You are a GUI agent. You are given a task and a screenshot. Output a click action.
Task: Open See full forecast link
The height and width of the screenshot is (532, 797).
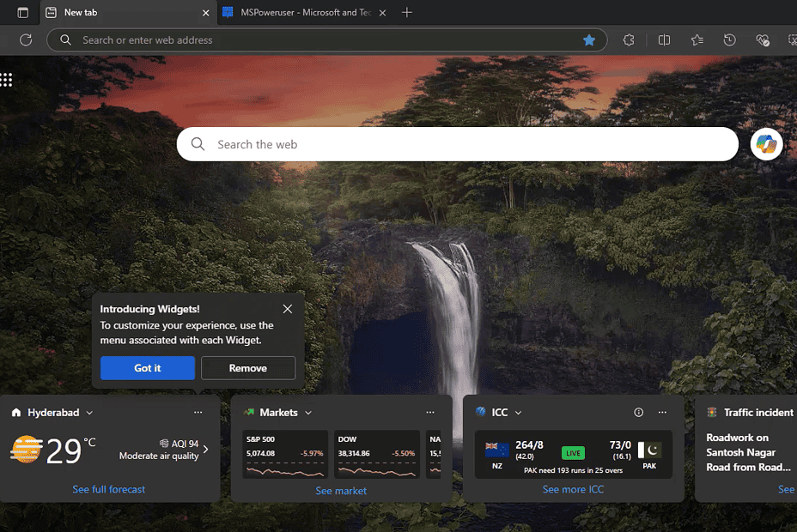(x=108, y=488)
